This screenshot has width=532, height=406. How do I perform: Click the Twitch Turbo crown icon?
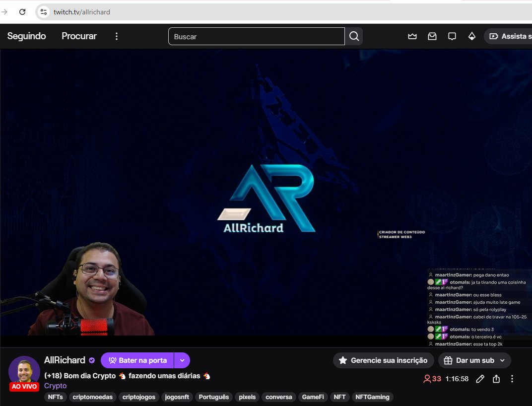pyautogui.click(x=412, y=36)
